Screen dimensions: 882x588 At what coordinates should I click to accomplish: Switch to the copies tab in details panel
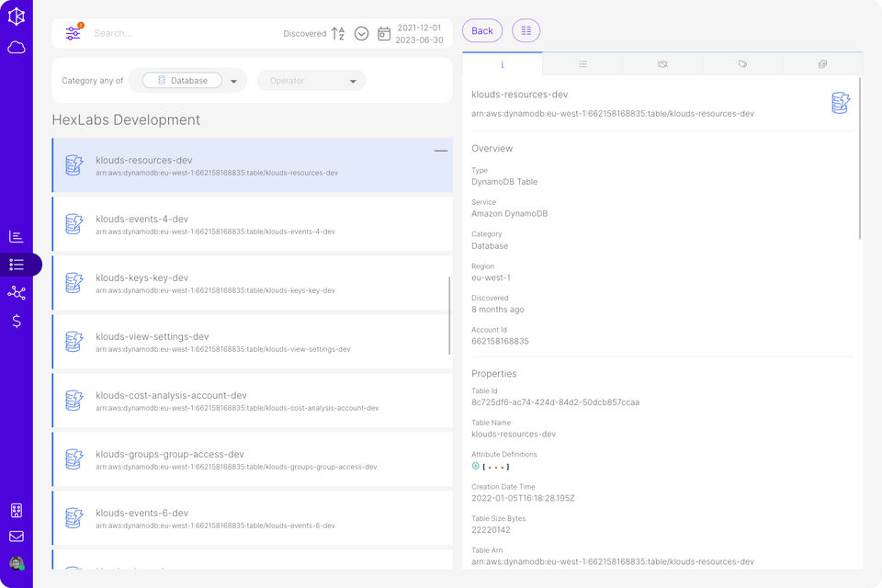pyautogui.click(x=822, y=64)
